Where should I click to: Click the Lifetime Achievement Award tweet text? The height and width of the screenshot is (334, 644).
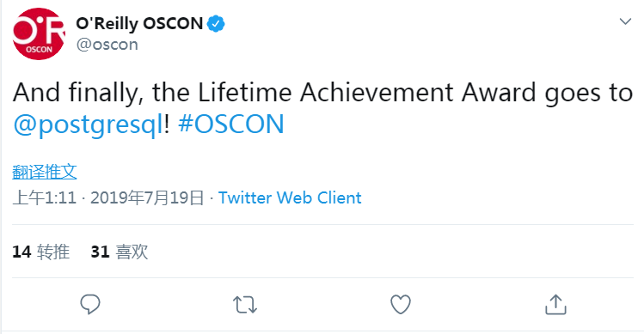[322, 93]
